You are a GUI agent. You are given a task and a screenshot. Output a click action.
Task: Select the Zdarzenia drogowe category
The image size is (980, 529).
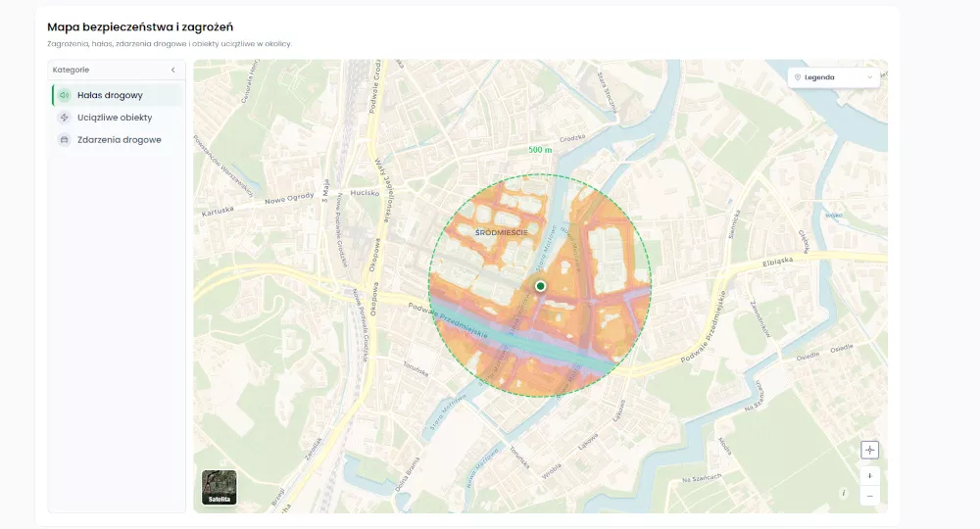point(118,140)
